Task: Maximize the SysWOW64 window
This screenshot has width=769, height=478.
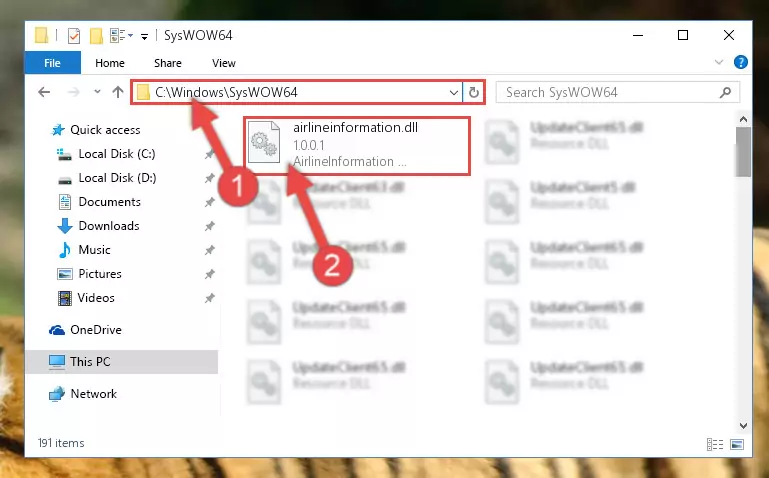Action: coord(683,35)
